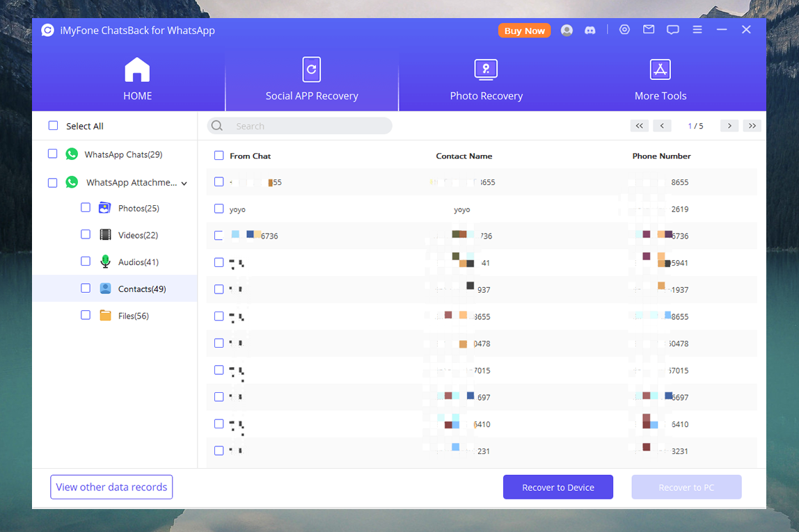799x532 pixels.
Task: Click the Phone Number column header
Action: click(x=661, y=156)
